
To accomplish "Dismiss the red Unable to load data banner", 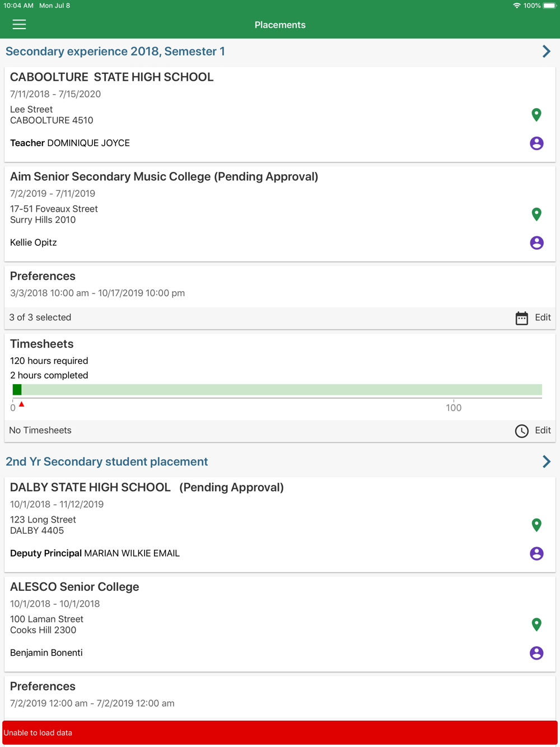I will 280,732.
